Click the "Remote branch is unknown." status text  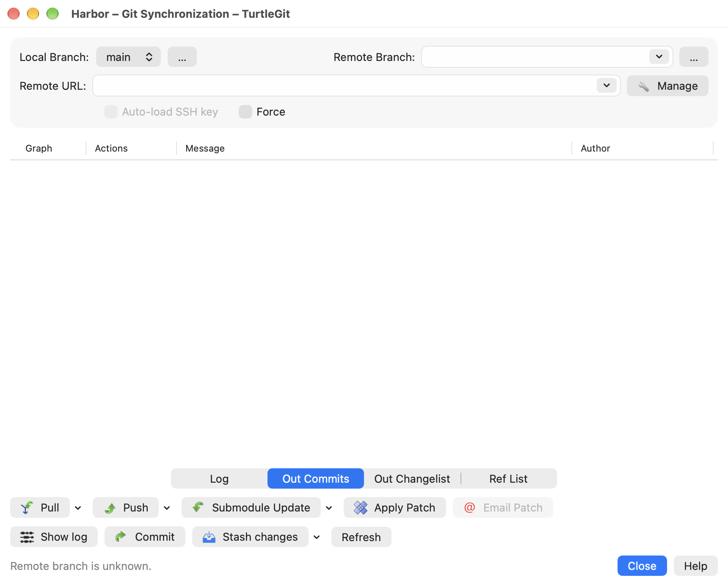pyautogui.click(x=81, y=566)
